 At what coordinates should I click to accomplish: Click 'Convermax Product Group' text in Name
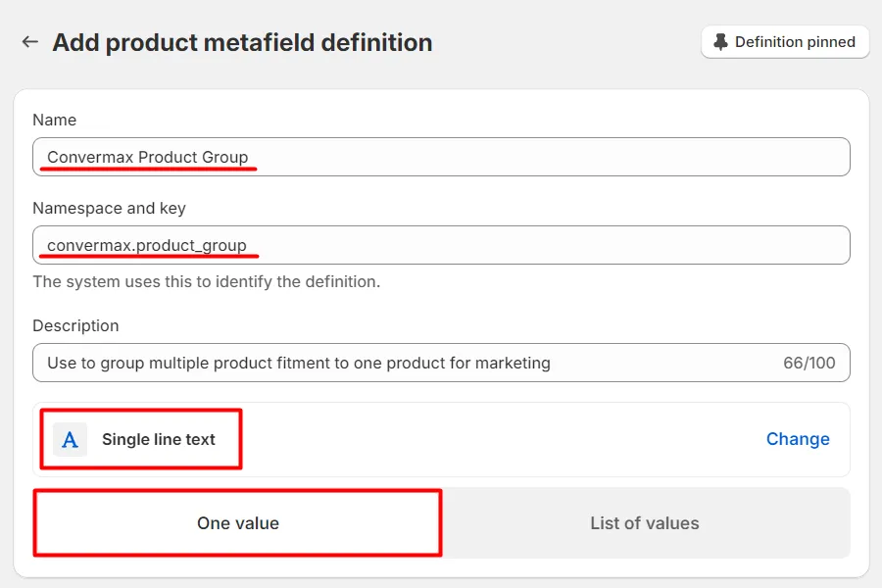(x=147, y=157)
